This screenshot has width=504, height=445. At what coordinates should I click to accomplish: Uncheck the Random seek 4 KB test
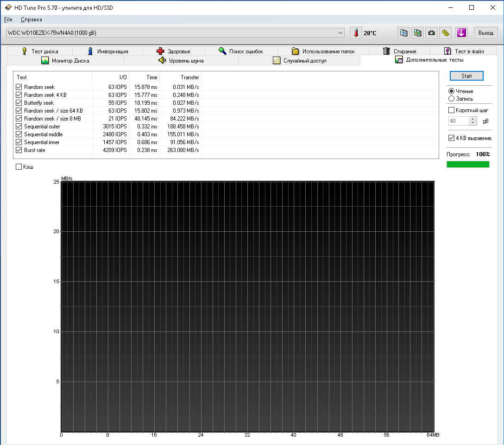tap(19, 95)
